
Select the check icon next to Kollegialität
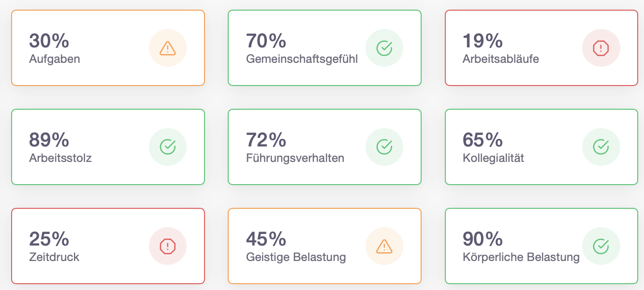[601, 147]
